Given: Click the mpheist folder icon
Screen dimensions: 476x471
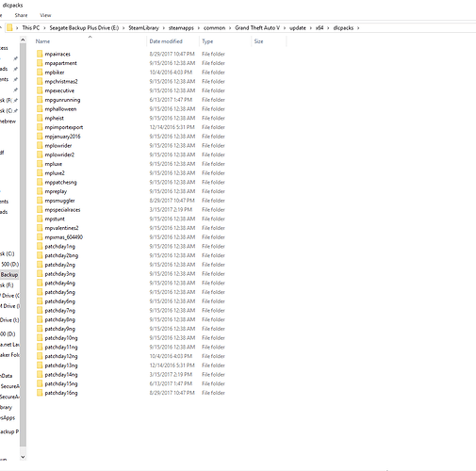Looking at the screenshot, I should [x=40, y=118].
